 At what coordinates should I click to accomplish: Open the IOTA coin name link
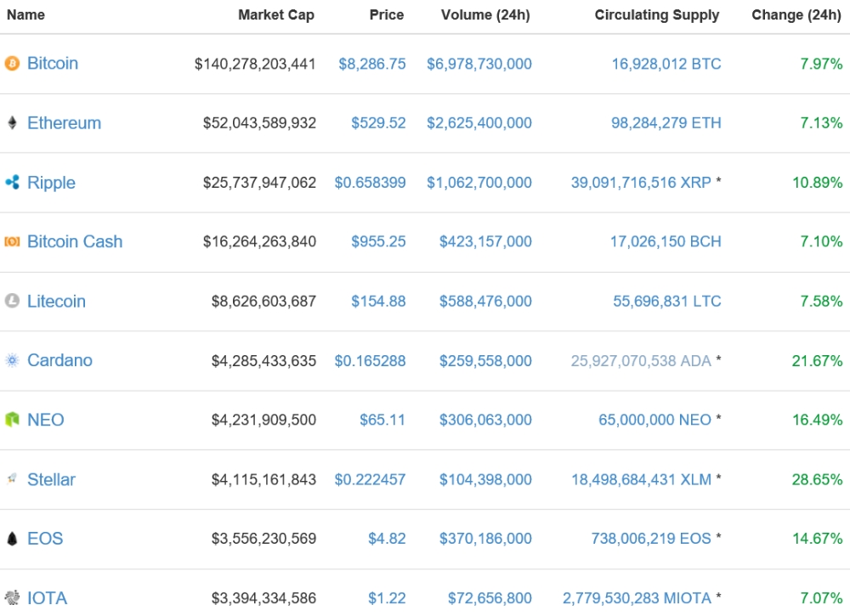click(47, 598)
